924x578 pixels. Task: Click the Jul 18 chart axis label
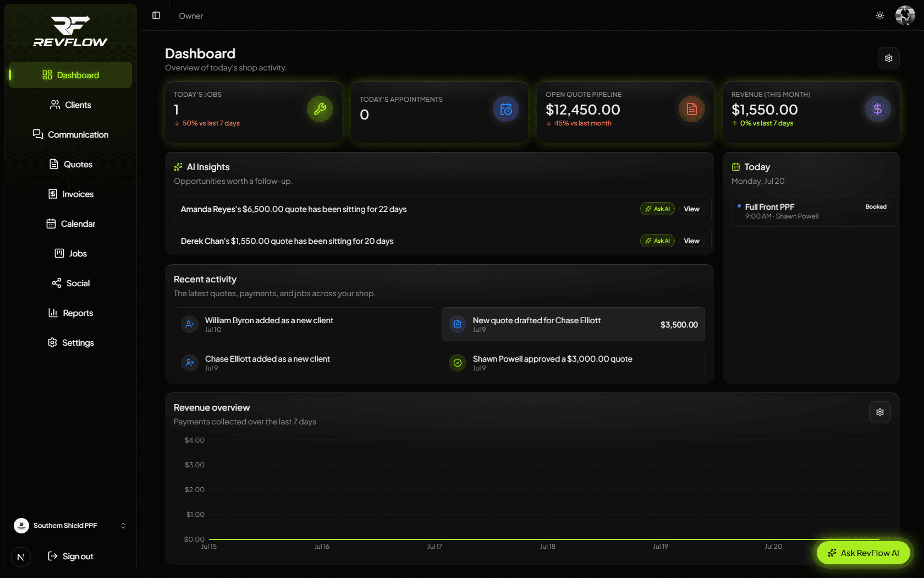click(547, 547)
